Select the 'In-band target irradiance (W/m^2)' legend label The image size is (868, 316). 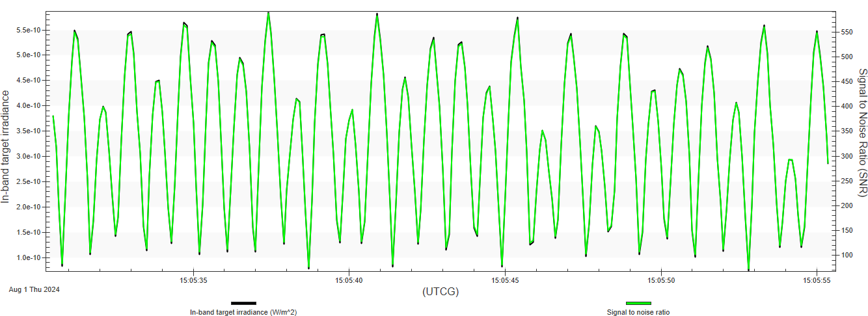coord(243,312)
